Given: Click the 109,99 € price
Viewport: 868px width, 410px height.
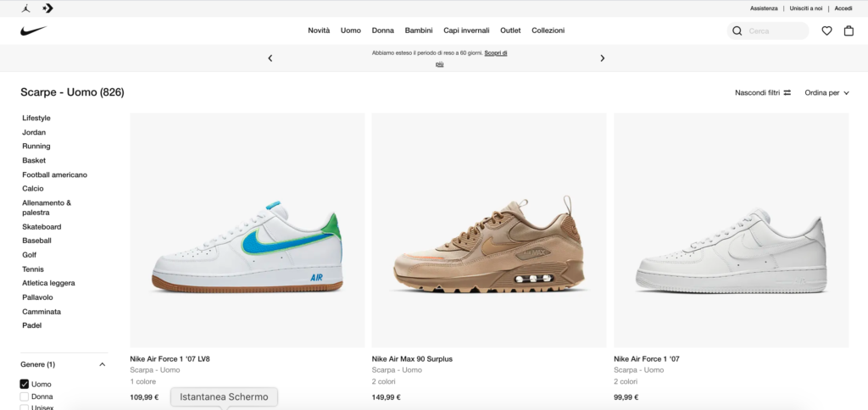Looking at the screenshot, I should pyautogui.click(x=144, y=397).
